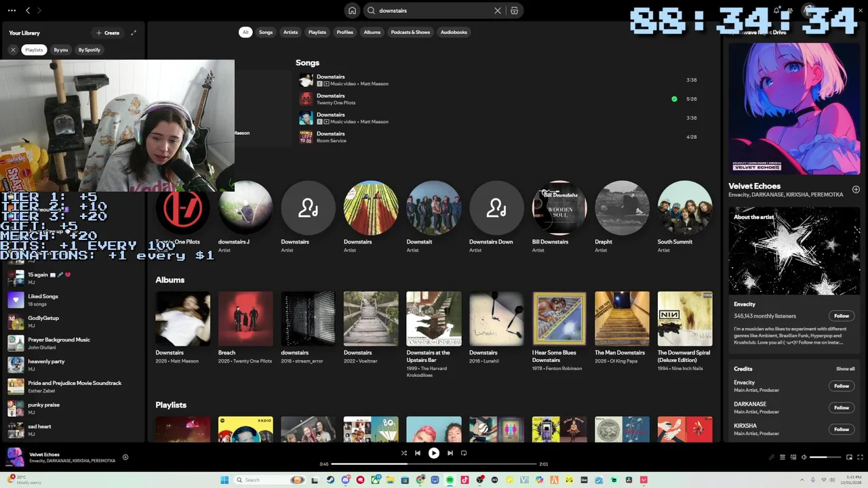The height and width of the screenshot is (488, 868).
Task: Open I Hear Some Blues Downstairs album
Action: 559,331
